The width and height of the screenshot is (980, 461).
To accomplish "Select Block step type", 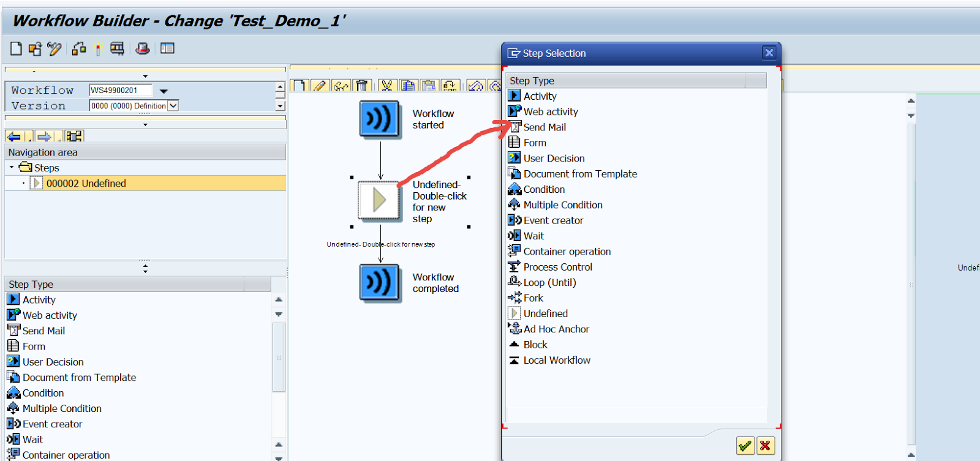I will (535, 345).
